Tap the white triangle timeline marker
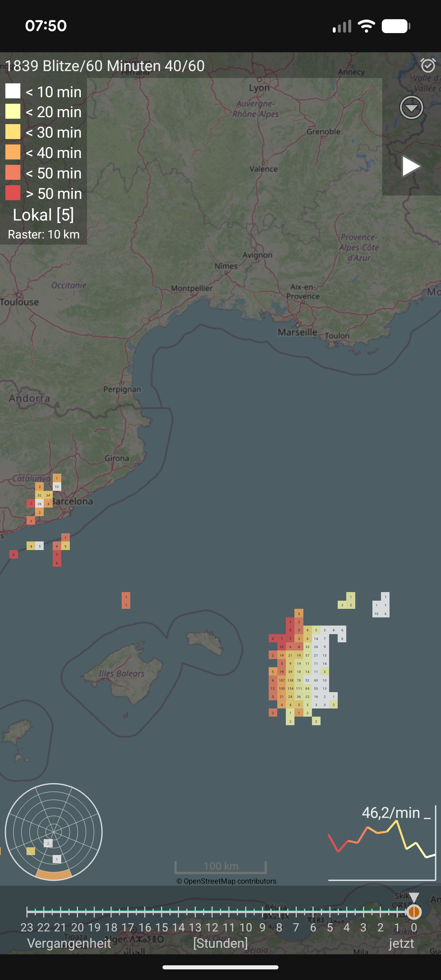The height and width of the screenshot is (980, 441). tap(414, 898)
